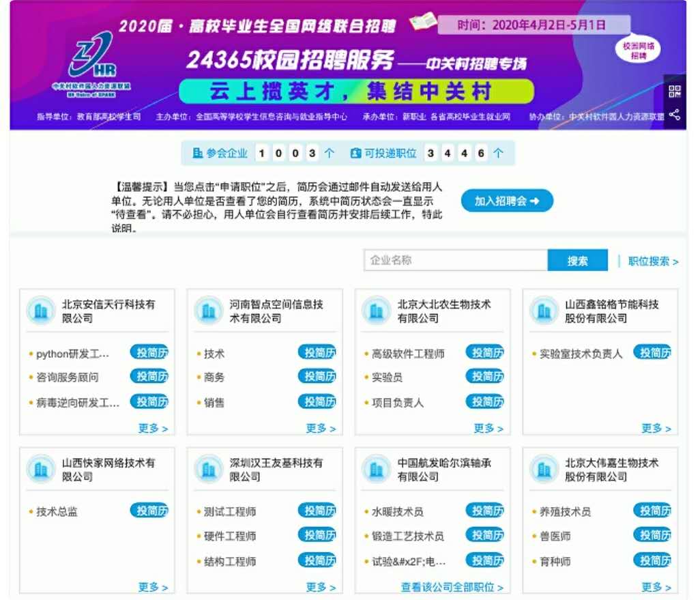The width and height of the screenshot is (700, 600).
Task: Click 投简历 next to 销售
Action: point(317,401)
